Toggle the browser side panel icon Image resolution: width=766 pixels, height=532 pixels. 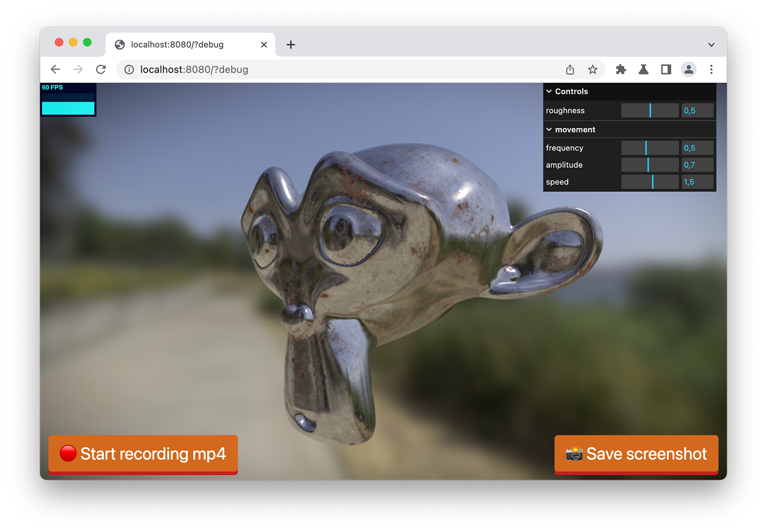pos(666,69)
